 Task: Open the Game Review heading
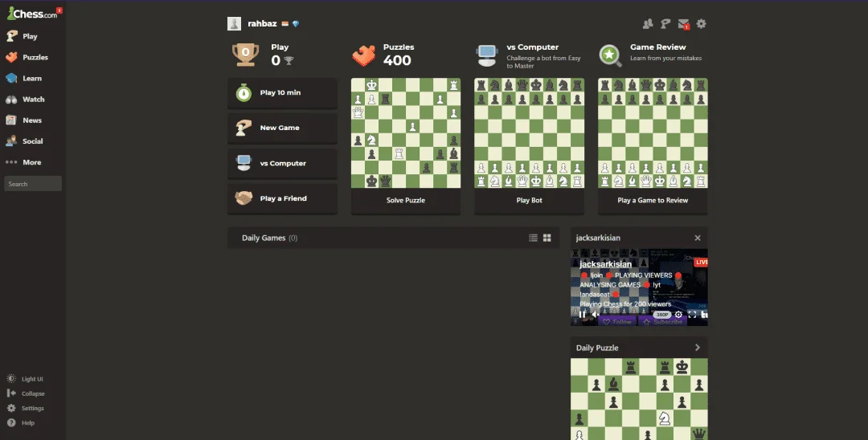[657, 47]
